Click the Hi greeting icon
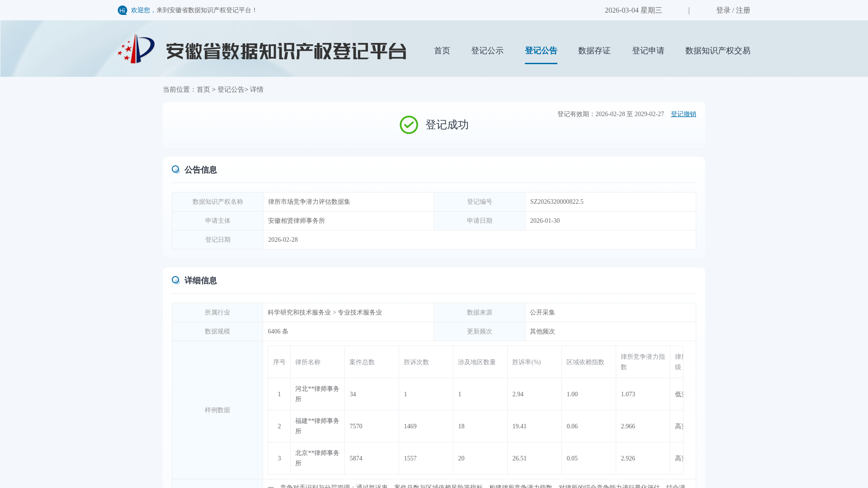 (x=123, y=10)
